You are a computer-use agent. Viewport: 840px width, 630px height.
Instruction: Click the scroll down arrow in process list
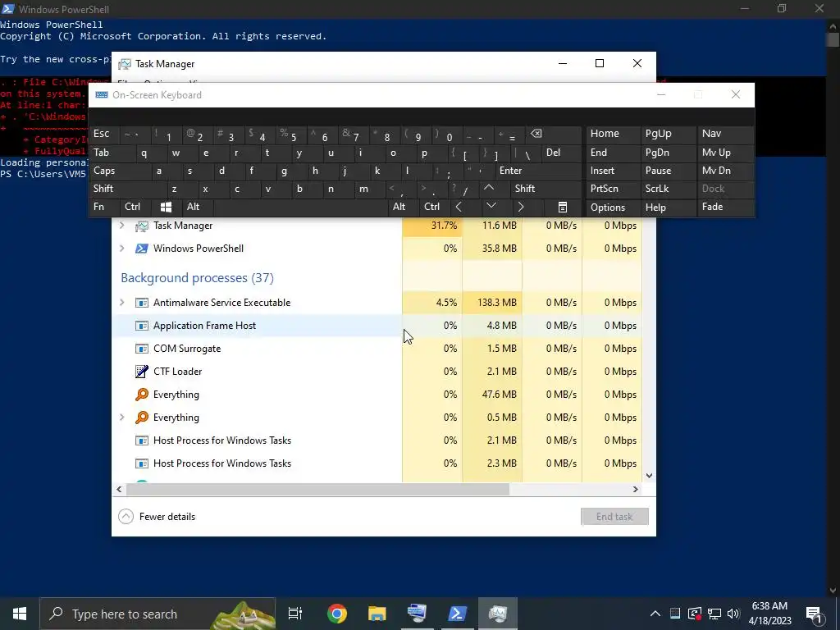(649, 476)
